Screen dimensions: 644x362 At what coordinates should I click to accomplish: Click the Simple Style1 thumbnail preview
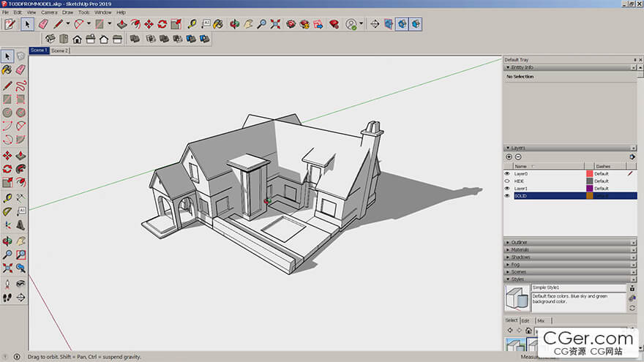(517, 298)
